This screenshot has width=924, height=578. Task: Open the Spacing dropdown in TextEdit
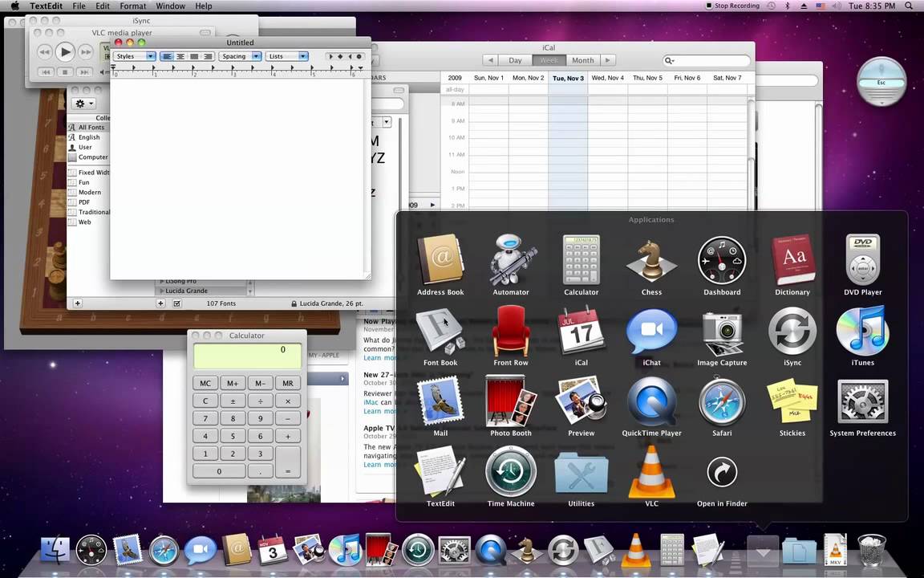[x=240, y=56]
